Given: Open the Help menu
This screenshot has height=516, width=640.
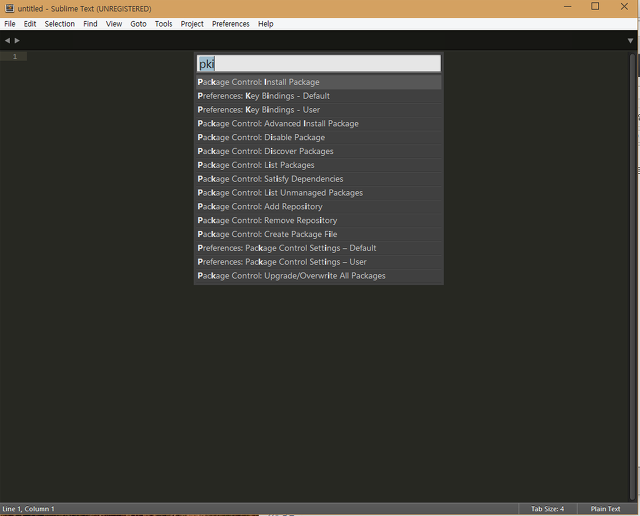Looking at the screenshot, I should point(265,24).
